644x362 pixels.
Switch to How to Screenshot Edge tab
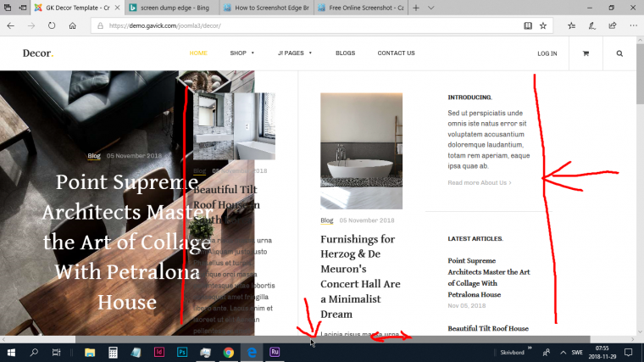pos(267,8)
